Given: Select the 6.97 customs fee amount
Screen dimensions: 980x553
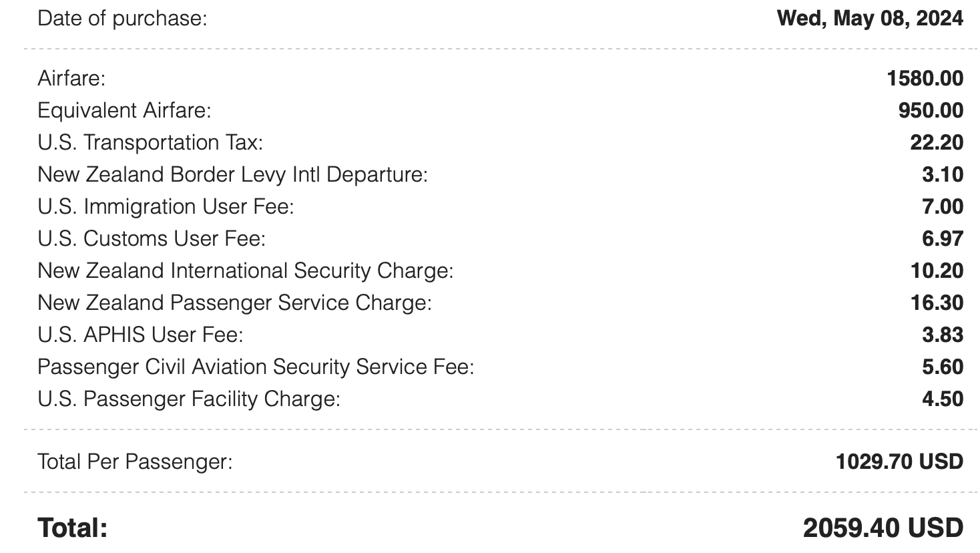Looking at the screenshot, I should pos(943,238).
